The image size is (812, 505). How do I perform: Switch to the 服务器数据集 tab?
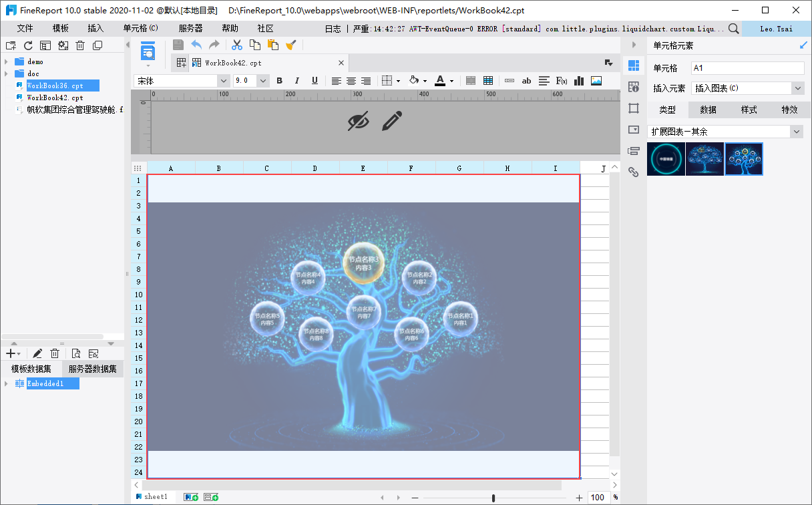point(92,369)
